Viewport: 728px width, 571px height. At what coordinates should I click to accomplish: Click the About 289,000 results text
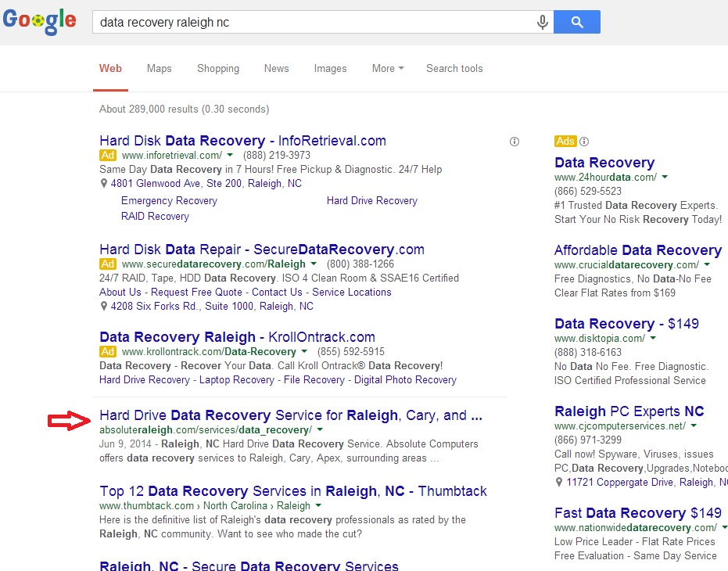(x=185, y=110)
